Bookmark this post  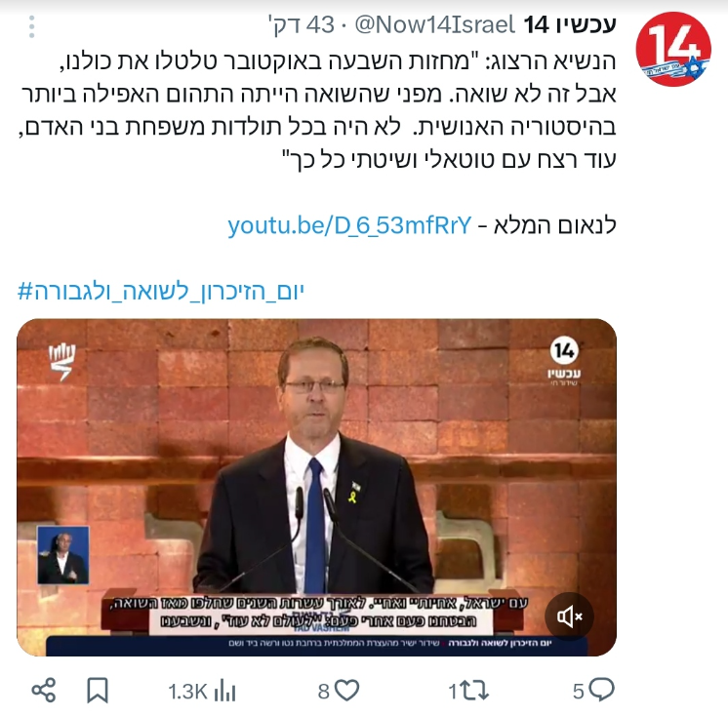click(x=98, y=691)
